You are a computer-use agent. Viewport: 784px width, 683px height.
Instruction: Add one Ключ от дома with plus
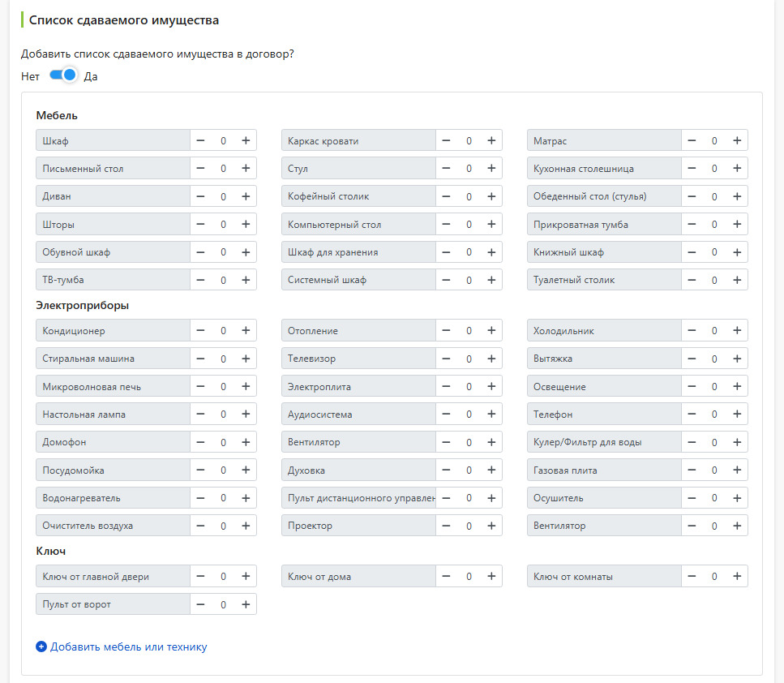(x=491, y=577)
